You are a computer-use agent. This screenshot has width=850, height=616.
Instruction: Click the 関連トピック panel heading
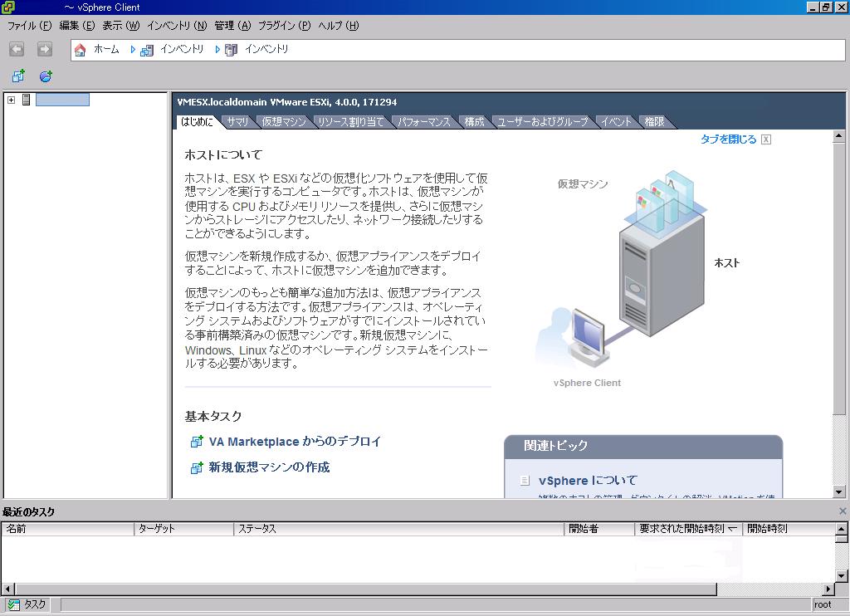[555, 446]
